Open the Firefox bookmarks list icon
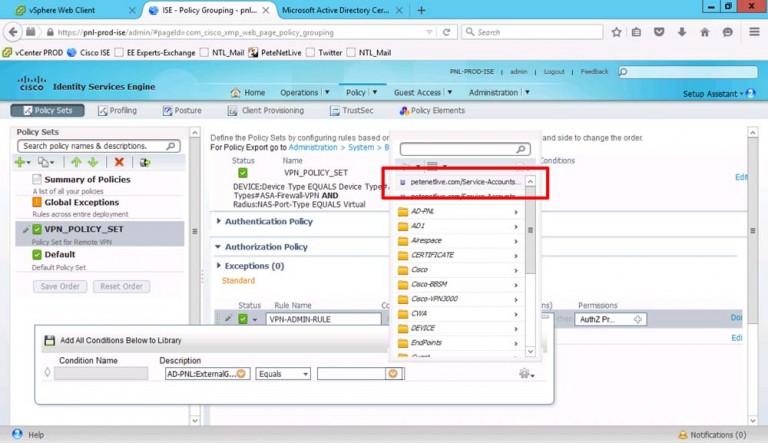 click(x=636, y=32)
